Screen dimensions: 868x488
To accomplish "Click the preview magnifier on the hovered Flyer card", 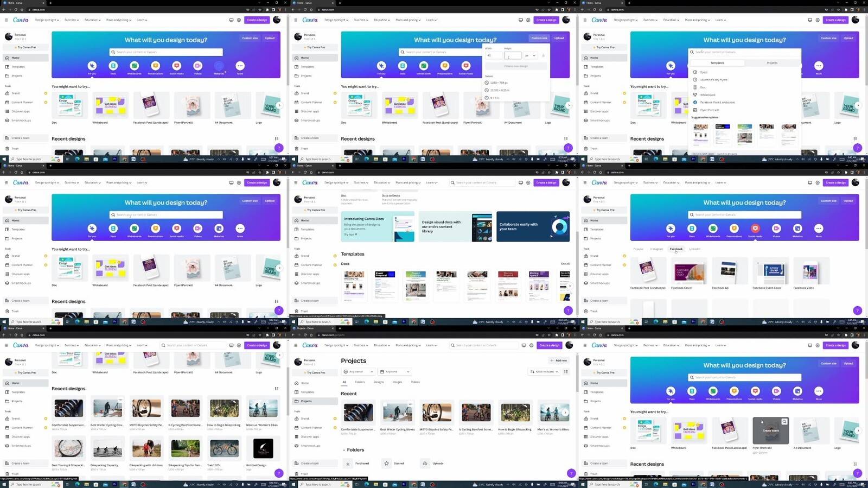I will click(784, 422).
